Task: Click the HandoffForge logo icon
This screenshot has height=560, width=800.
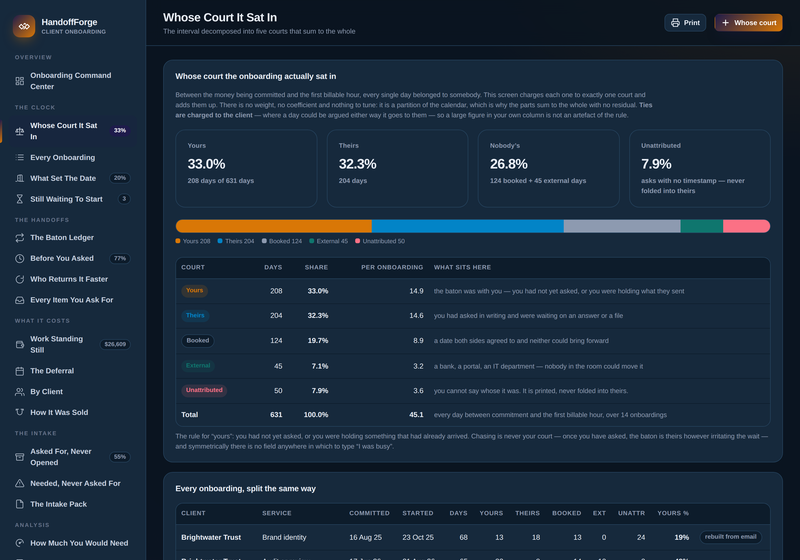Action: [24, 26]
